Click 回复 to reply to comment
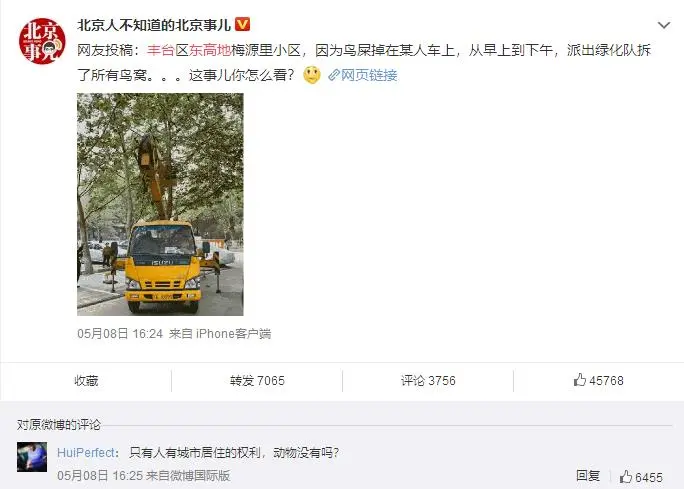Screen dimensions: 684x489 pos(588,476)
